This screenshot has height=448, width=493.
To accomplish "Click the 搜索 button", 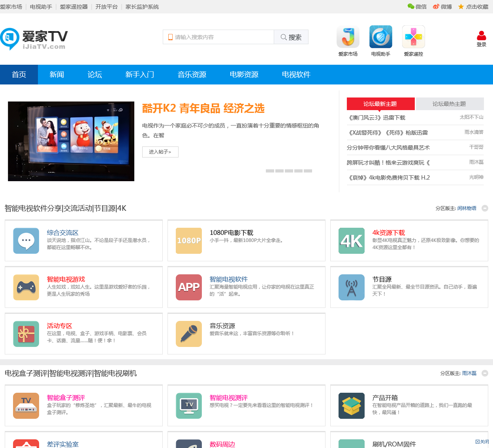I will [291, 37].
